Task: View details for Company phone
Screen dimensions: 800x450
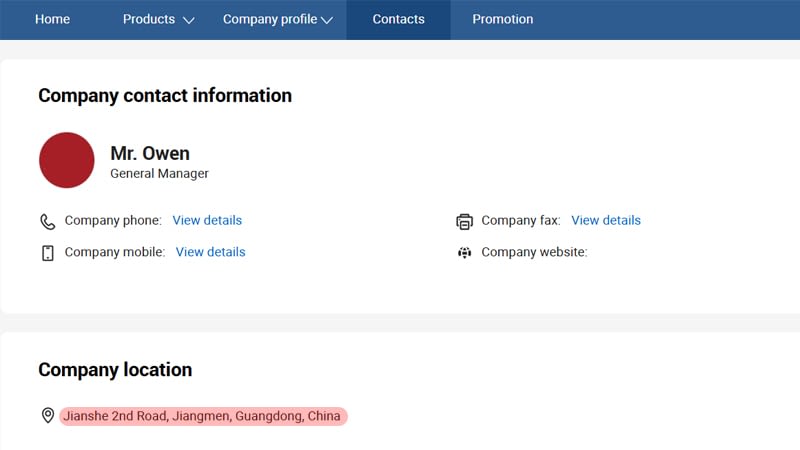Action: (207, 220)
